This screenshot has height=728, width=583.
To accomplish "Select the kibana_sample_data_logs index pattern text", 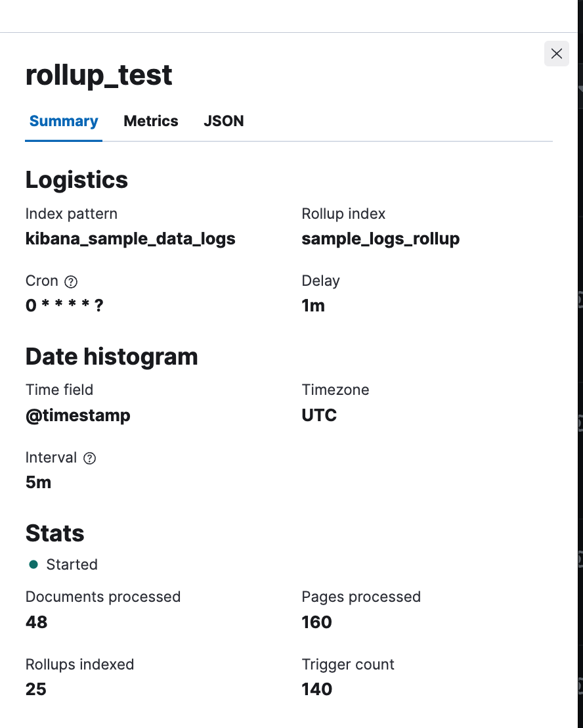I will 130,239.
